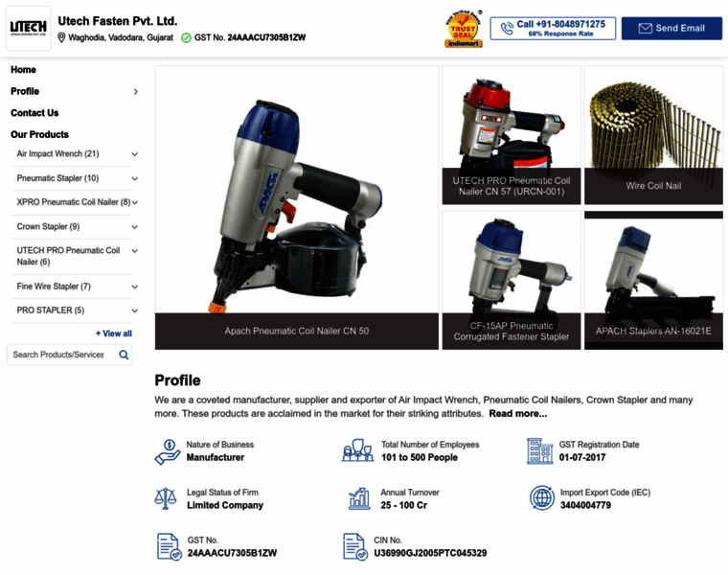Expand XPRO Pneumatic Coil Nailer (8) arrow
The height and width of the screenshot is (575, 728).
[x=135, y=202]
